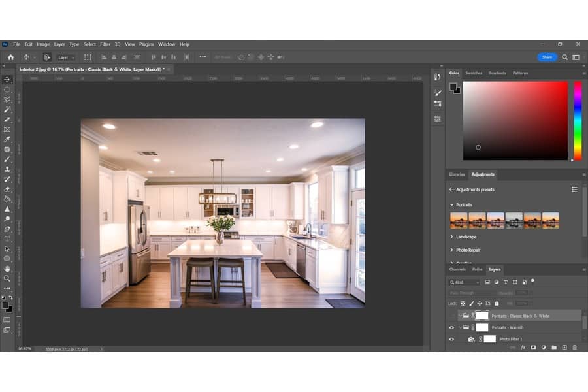The width and height of the screenshot is (588, 392).
Task: Click the add layer mask icon
Action: (533, 348)
